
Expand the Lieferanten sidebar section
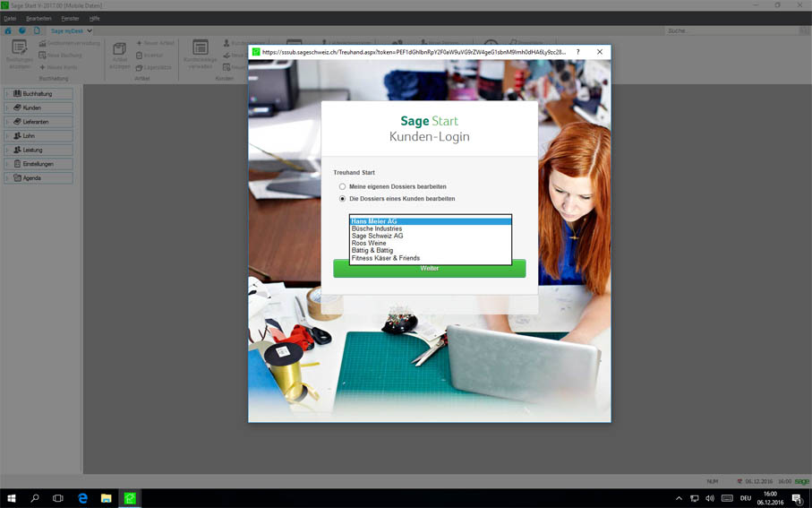tap(38, 122)
